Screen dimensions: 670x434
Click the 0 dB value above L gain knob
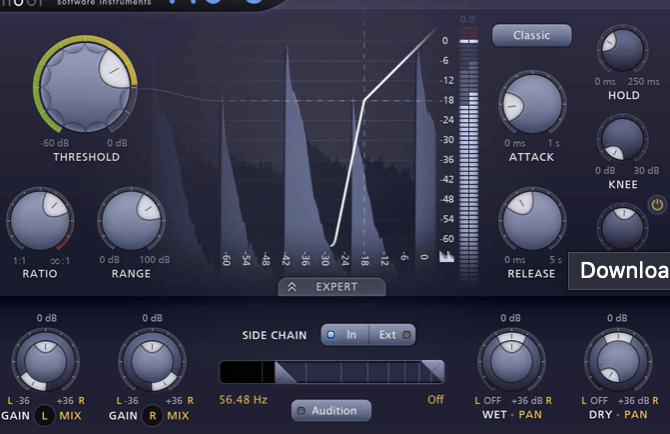(x=47, y=318)
